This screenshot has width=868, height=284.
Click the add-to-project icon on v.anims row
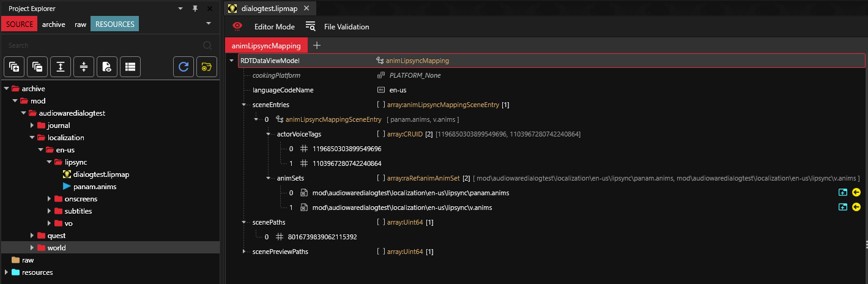[x=842, y=207]
